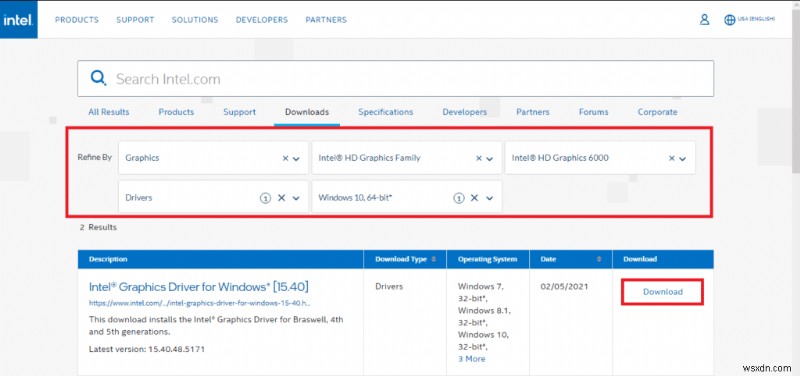Open the DEVELOPERS menu

pyautogui.click(x=262, y=20)
